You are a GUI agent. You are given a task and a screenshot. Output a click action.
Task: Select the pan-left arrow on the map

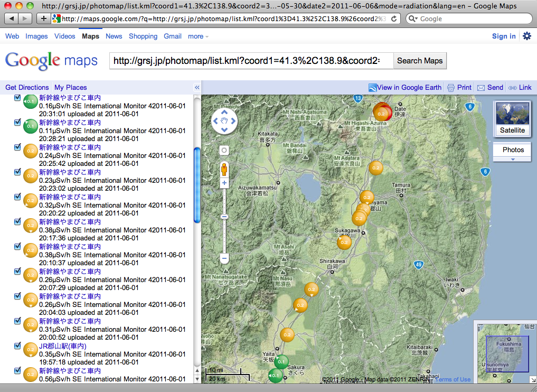click(215, 120)
